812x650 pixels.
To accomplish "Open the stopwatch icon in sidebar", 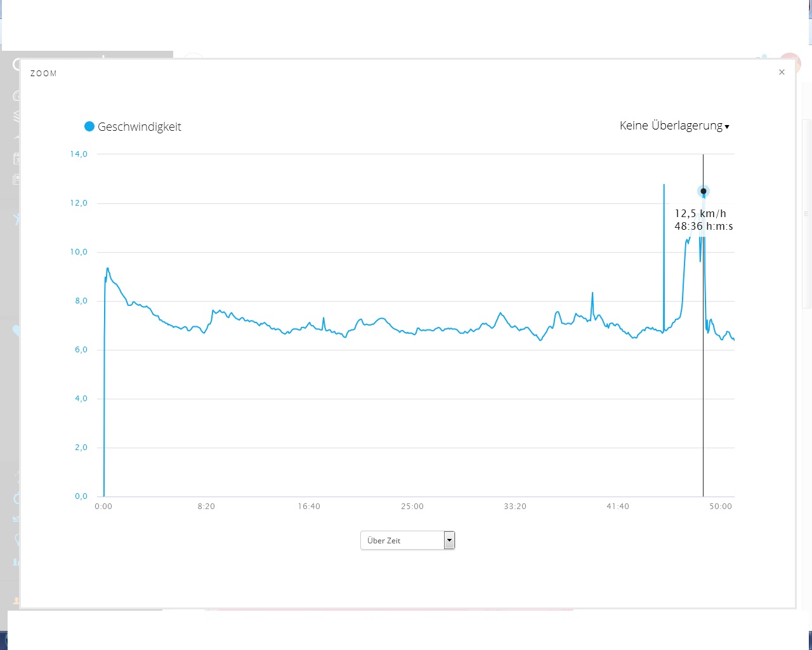I will click(x=16, y=498).
